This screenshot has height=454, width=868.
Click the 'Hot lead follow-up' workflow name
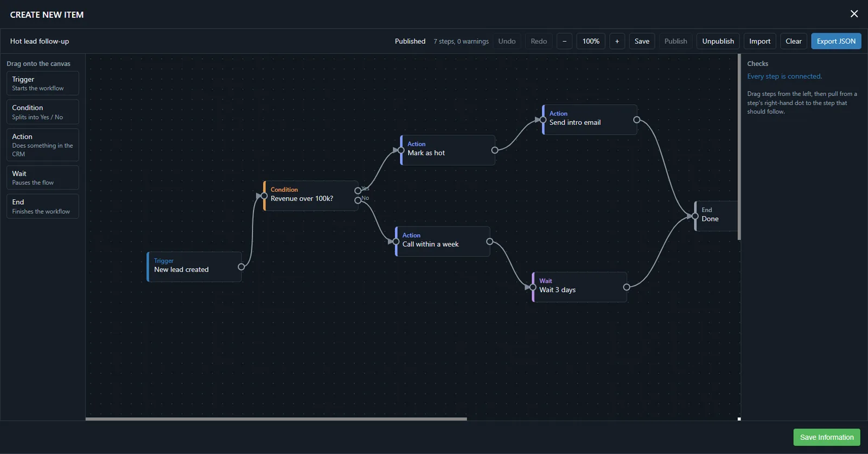pos(40,41)
